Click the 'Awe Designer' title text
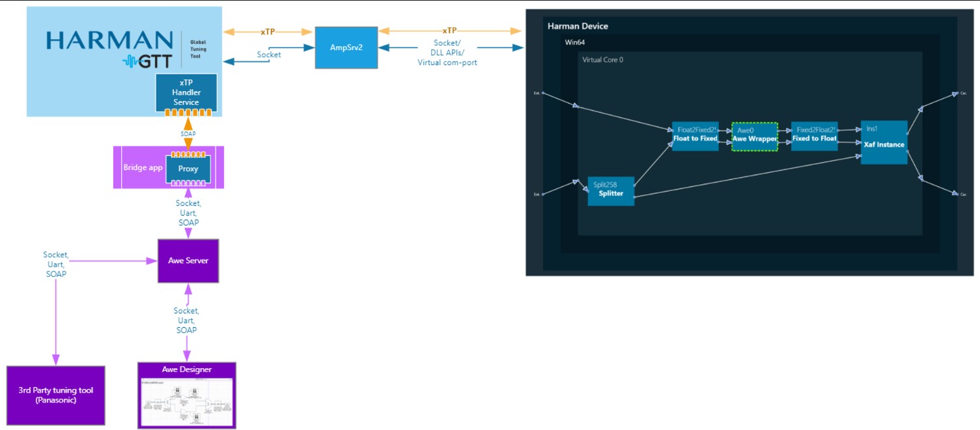 [187, 369]
